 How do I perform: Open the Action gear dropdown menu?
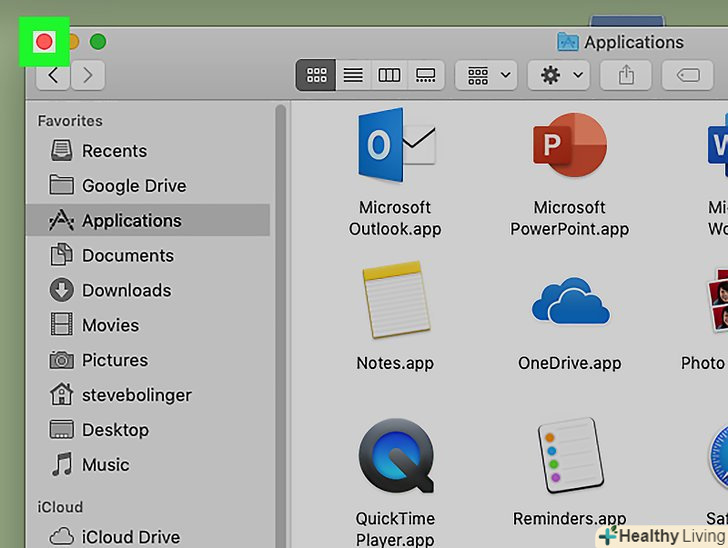point(558,75)
